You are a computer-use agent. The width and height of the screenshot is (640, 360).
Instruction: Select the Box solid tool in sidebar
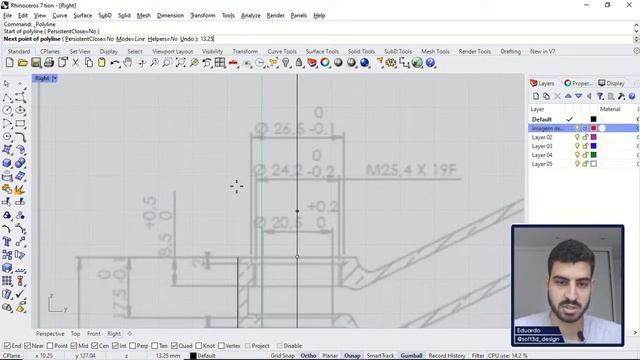click(x=7, y=163)
